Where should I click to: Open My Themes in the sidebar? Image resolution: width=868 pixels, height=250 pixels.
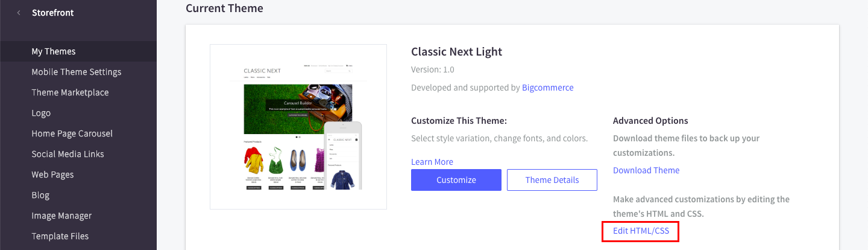(x=54, y=51)
